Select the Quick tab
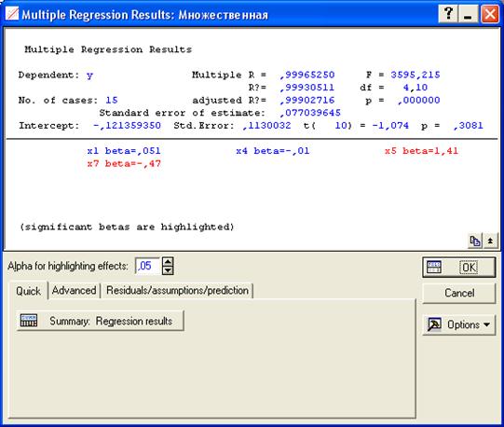 (x=28, y=291)
